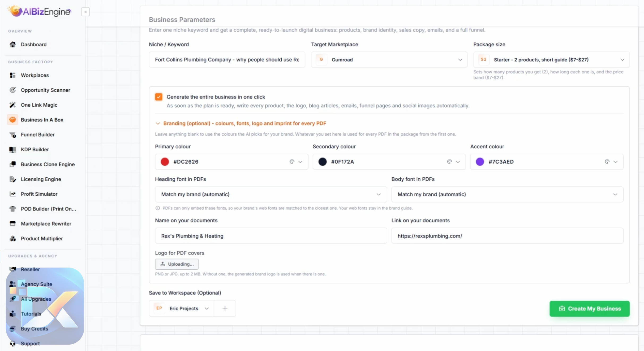644x351 pixels.
Task: Click the Buy Credits coin icon
Action: click(x=13, y=329)
